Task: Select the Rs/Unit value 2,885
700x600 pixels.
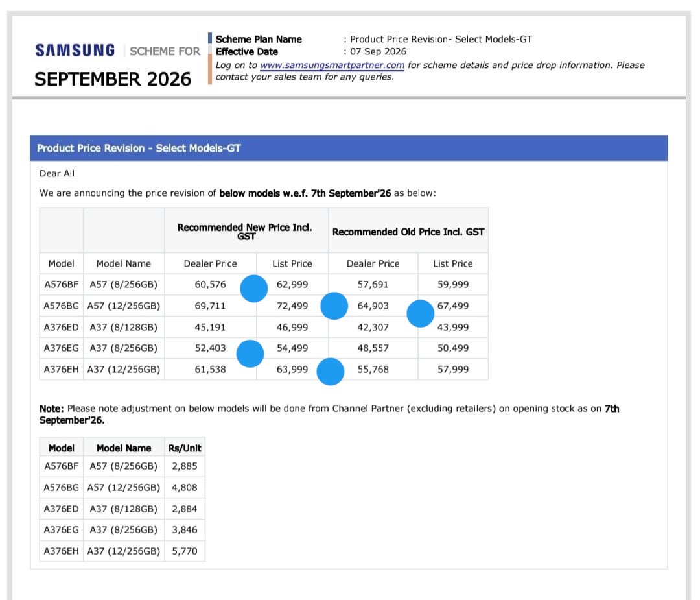Action: click(184, 466)
